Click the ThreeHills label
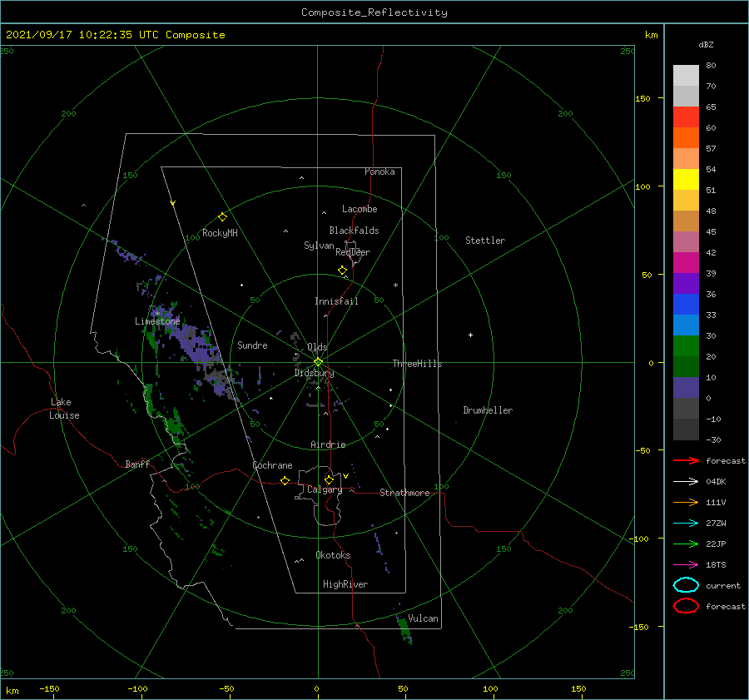749x700 pixels. coord(417,364)
